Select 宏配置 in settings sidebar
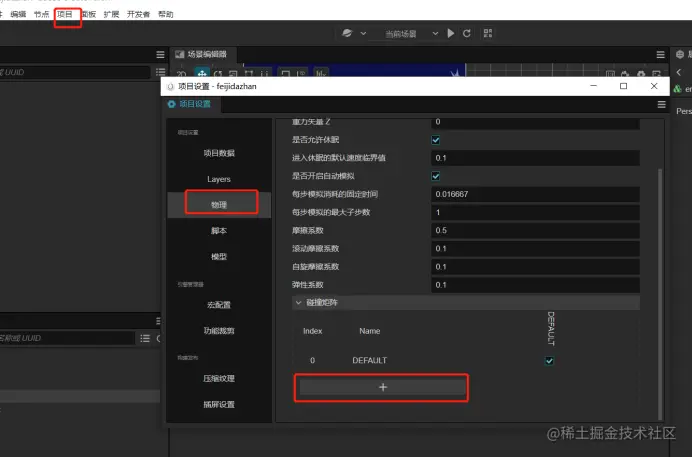The width and height of the screenshot is (692, 457). click(219, 305)
